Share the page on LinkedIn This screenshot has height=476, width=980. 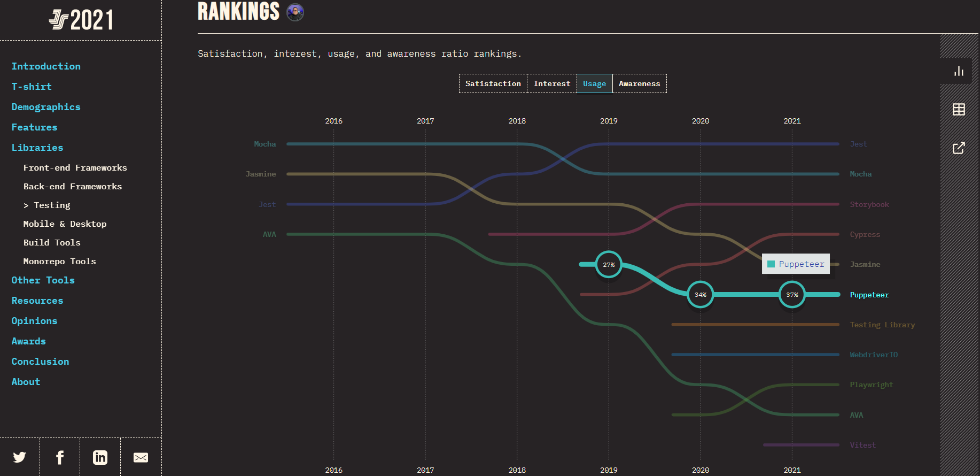[x=100, y=457]
